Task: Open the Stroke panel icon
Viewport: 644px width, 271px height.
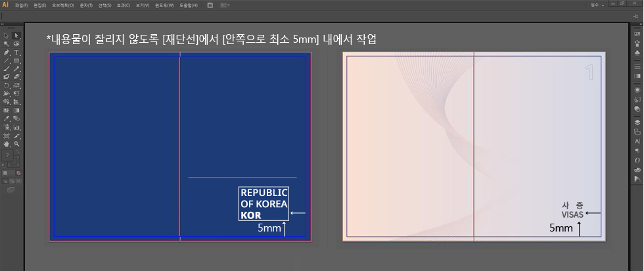Action: [x=637, y=66]
